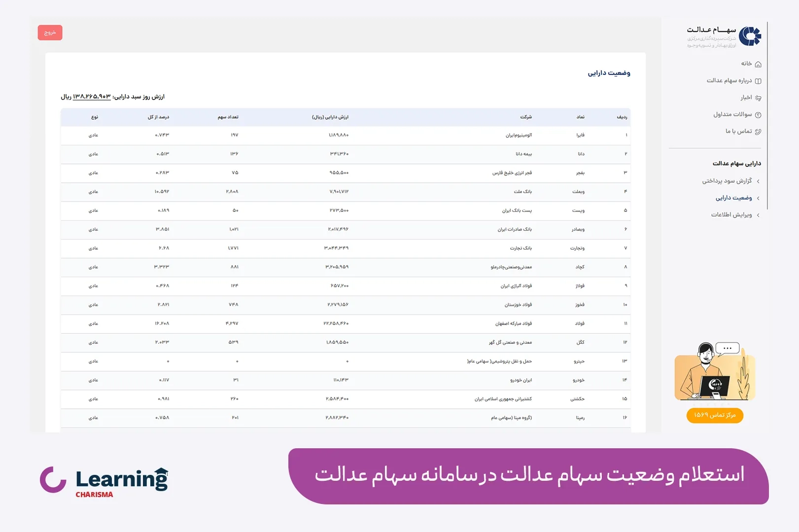Viewport: 799px width, 532px height.
Task: Click کشتیرانی جمهوری اسلامی ایران company cell
Action: click(503, 399)
